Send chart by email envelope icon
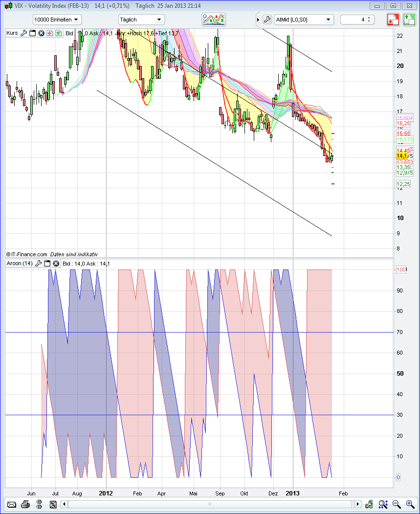420x514 pixels. 12,504
